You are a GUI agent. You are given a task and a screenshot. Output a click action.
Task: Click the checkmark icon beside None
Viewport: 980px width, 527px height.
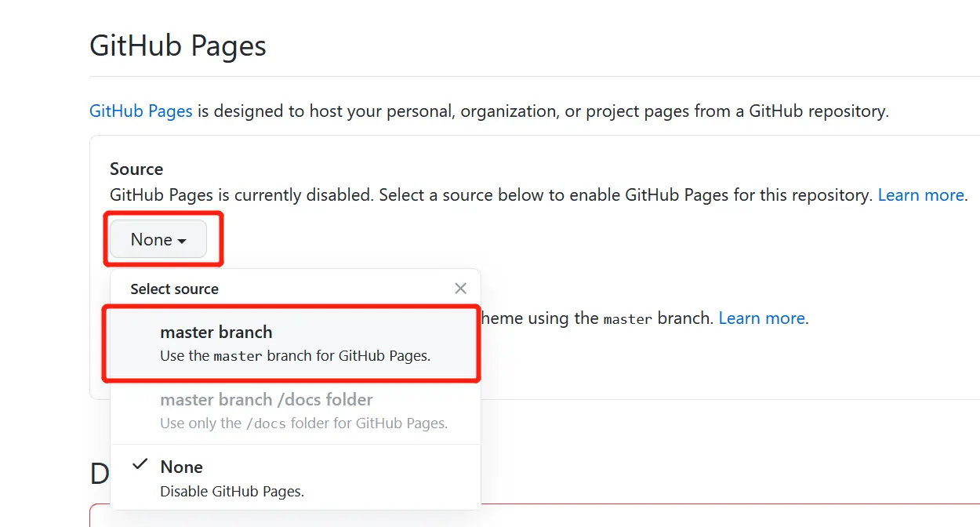tap(140, 465)
